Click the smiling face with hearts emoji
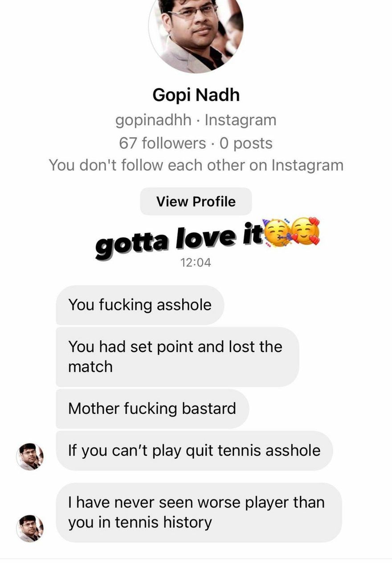 [x=305, y=232]
